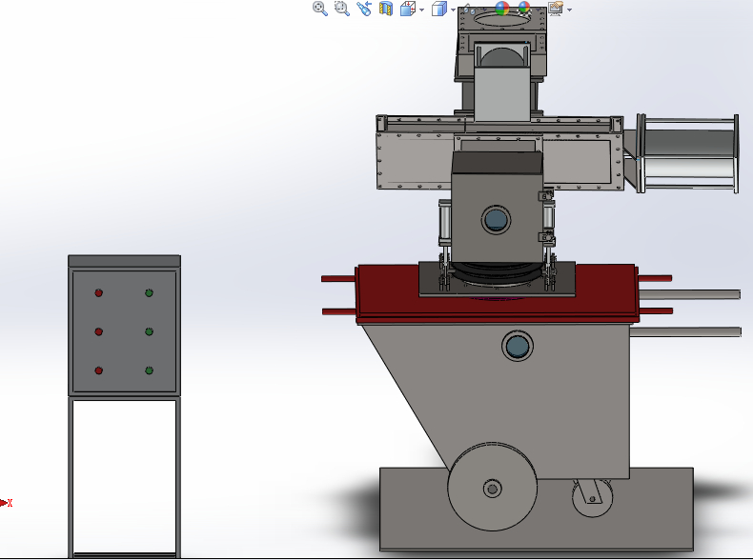The width and height of the screenshot is (753, 560).
Task: Open Edit Appearance color ball
Action: (501, 8)
